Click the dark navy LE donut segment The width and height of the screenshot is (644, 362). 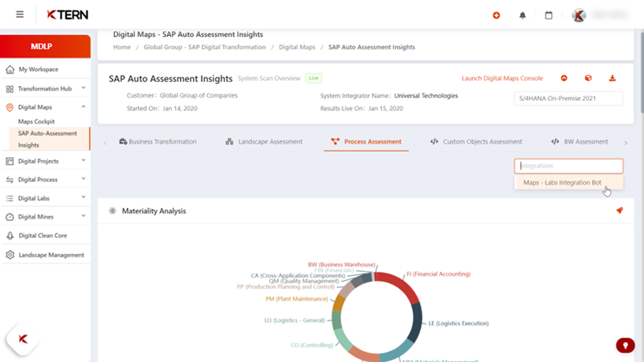pyautogui.click(x=417, y=322)
